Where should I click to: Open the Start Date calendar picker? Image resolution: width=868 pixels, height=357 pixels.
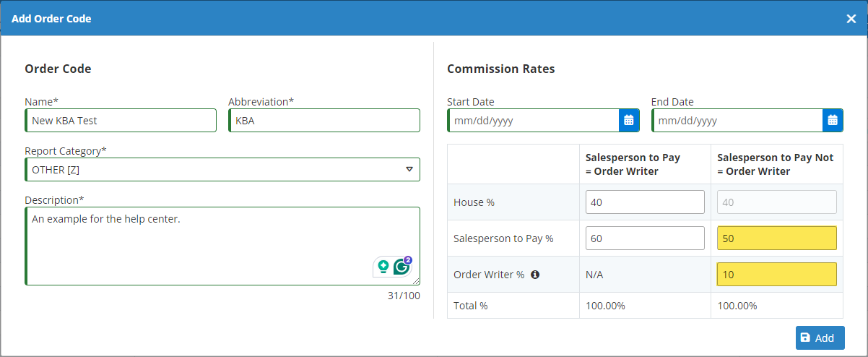click(628, 121)
